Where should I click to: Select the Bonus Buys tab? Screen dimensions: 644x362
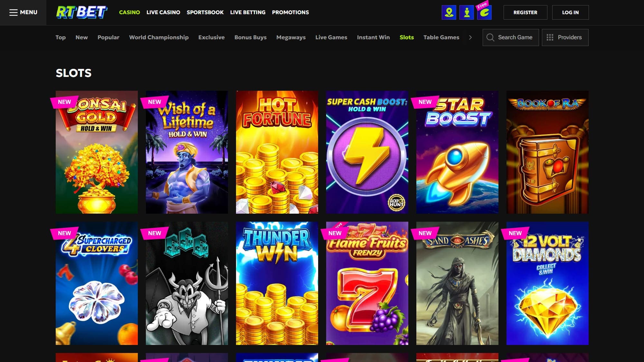coord(251,37)
